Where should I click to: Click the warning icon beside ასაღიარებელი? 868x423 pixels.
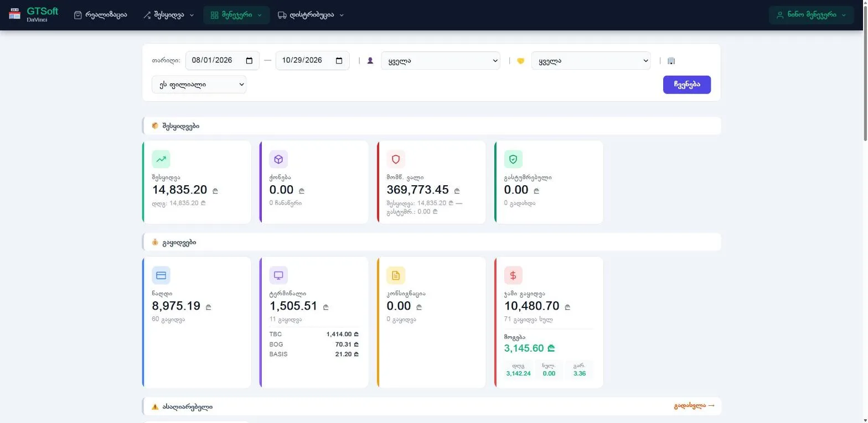(x=155, y=406)
